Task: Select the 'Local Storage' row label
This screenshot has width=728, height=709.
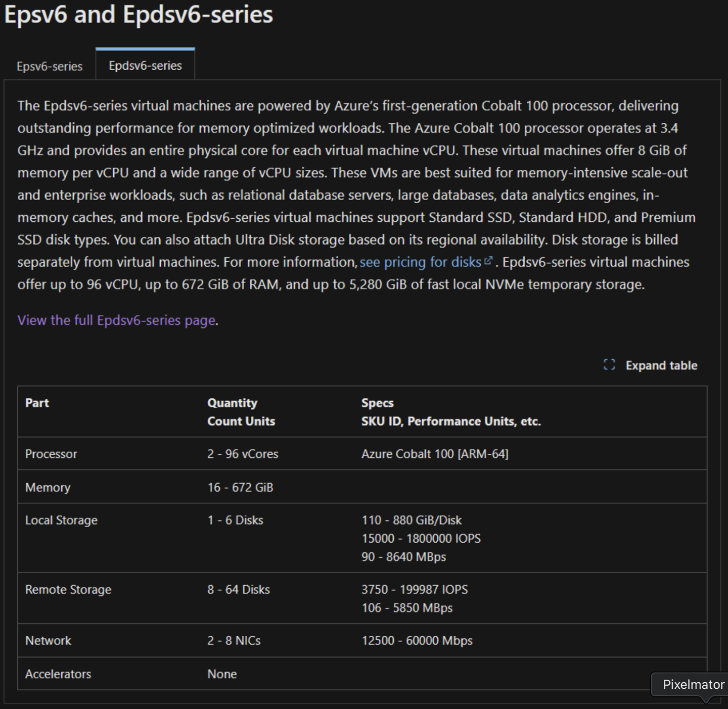Action: (61, 520)
